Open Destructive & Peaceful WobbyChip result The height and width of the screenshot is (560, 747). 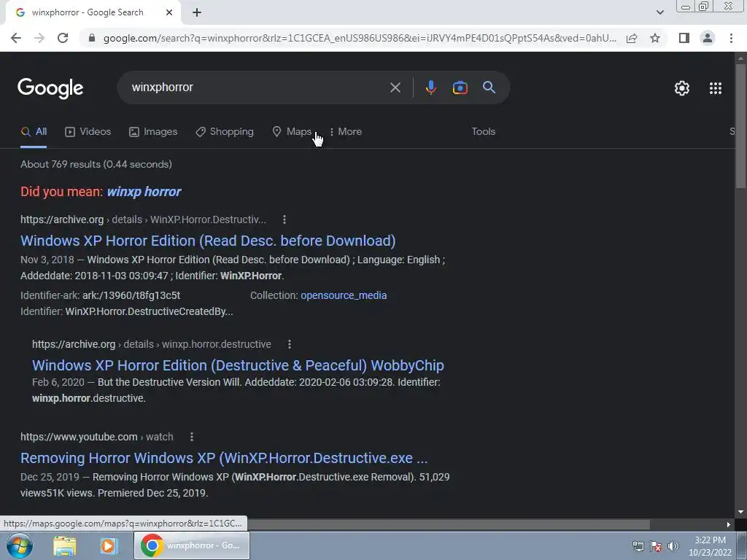point(238,365)
